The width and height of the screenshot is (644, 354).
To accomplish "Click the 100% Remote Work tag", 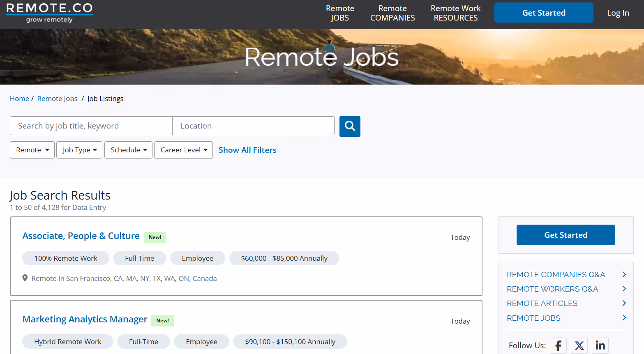I will pos(66,258).
